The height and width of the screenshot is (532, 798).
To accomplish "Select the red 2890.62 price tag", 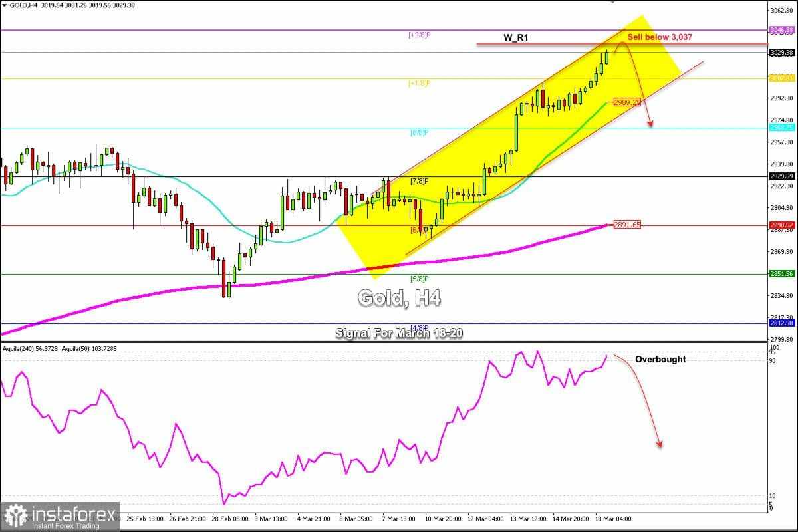I will pos(782,225).
